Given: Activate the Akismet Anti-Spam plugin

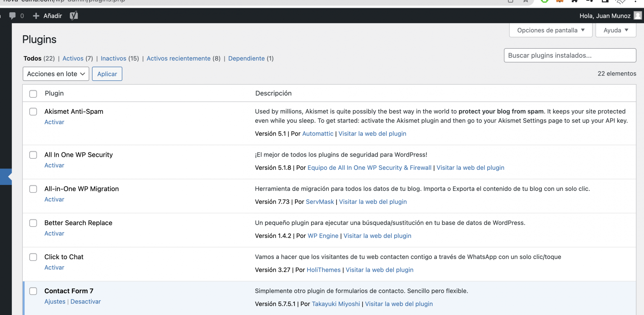Looking at the screenshot, I should [54, 122].
